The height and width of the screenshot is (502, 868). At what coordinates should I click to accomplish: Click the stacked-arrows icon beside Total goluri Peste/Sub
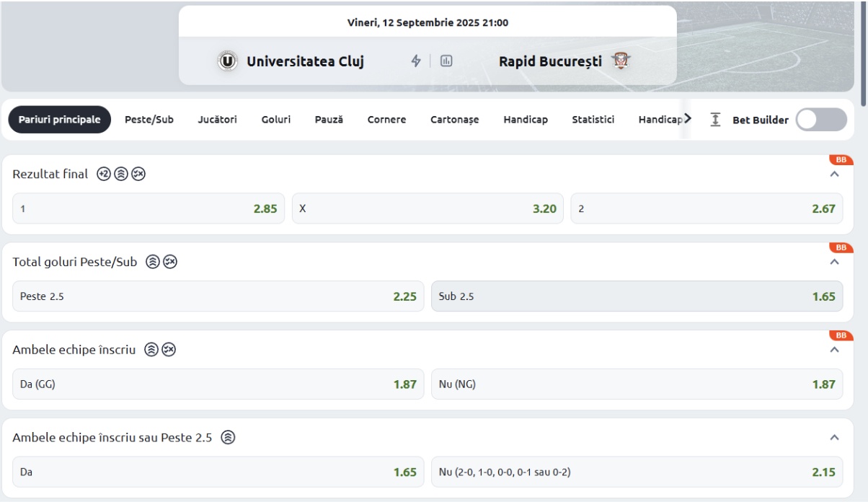(153, 262)
